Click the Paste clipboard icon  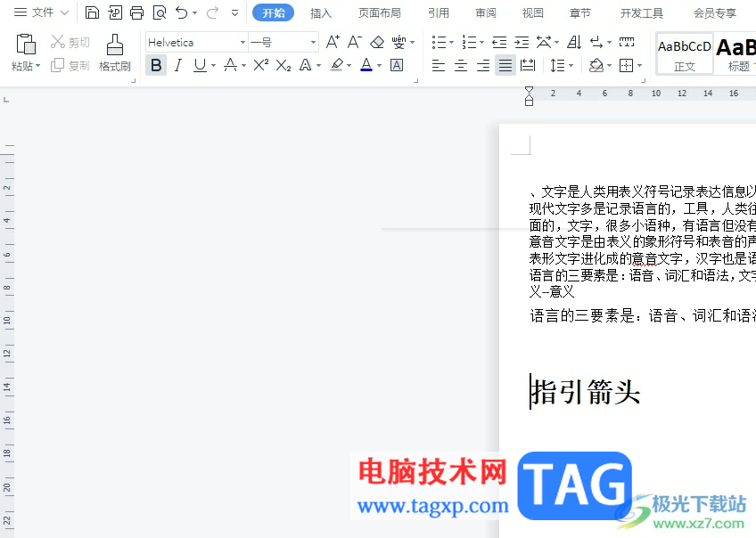26,44
